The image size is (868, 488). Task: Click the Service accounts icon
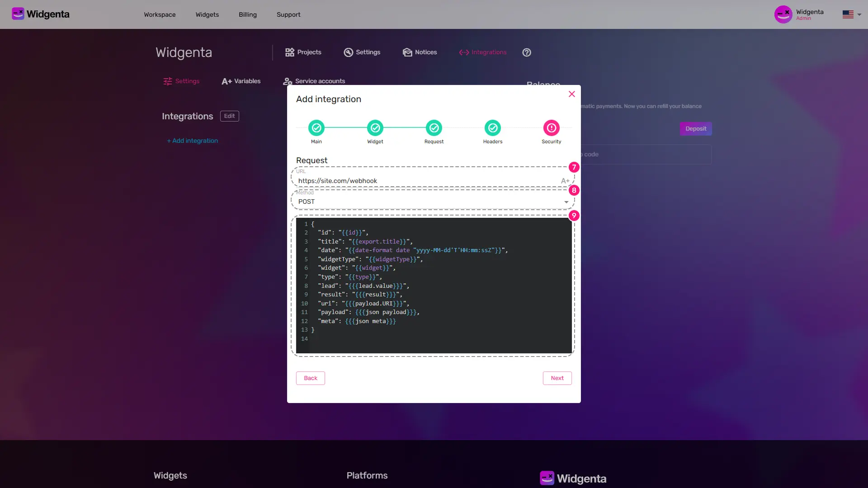click(x=288, y=81)
